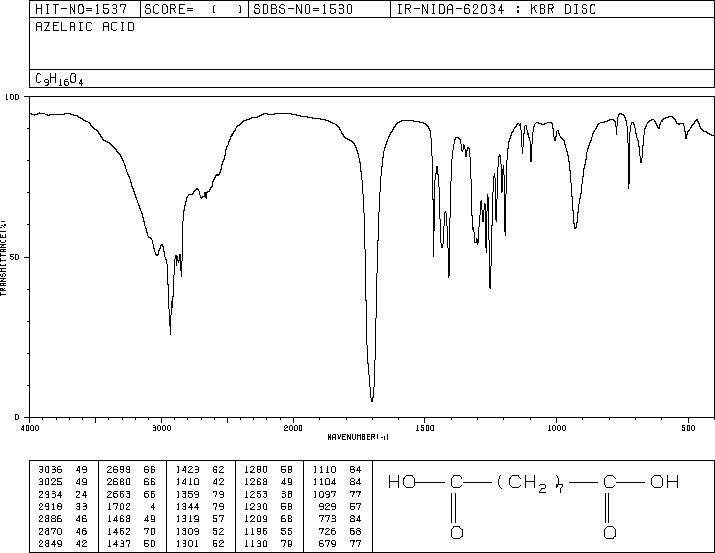
Task: Select the WAVENUMBER axis title
Action: point(358,437)
